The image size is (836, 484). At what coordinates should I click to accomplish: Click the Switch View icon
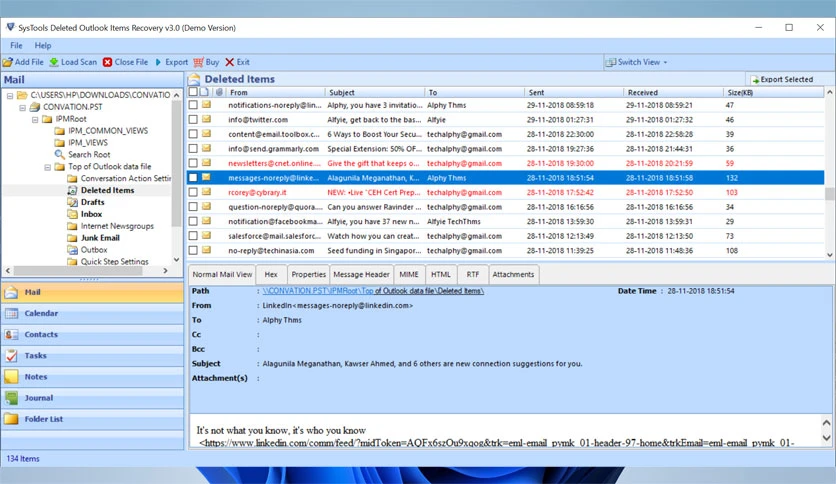(x=610, y=62)
